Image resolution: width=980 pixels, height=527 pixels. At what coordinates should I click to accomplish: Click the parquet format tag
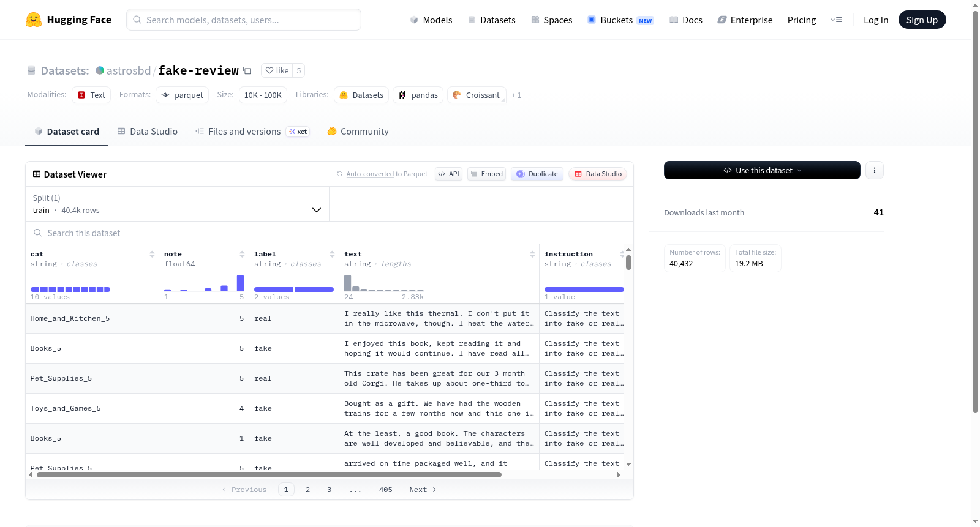(182, 95)
